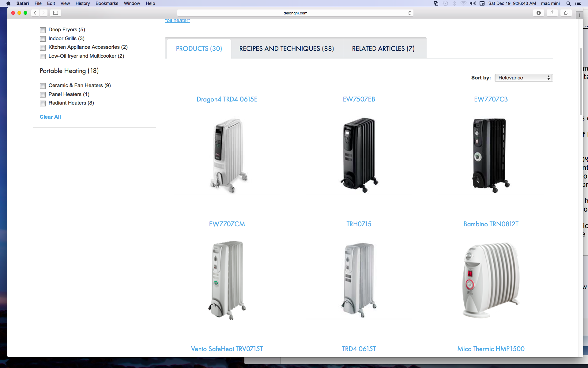Image resolution: width=588 pixels, height=368 pixels.
Task: Switch to the Products (30) tab
Action: pos(199,49)
